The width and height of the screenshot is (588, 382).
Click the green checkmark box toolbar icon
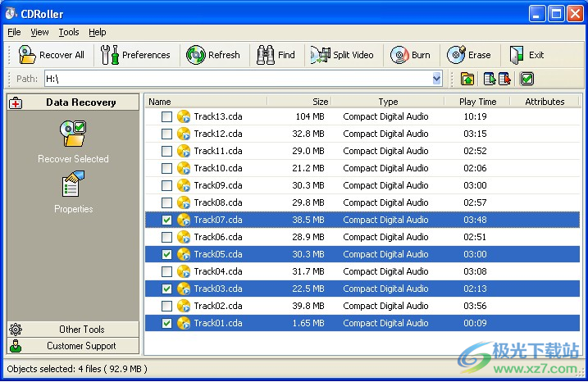point(526,79)
